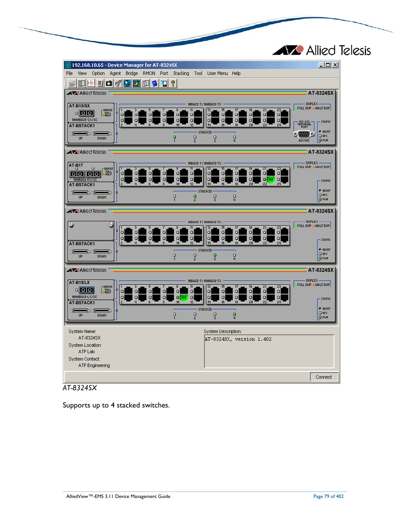411x532 pixels.
Task: Click the 'System Description:' label
Action: [x=222, y=332]
